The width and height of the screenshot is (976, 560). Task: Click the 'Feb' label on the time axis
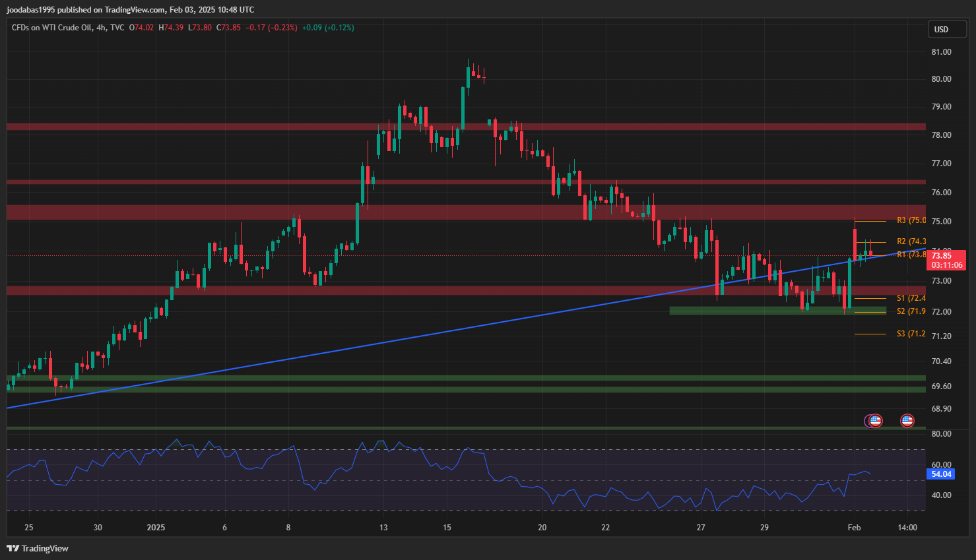pos(854,528)
